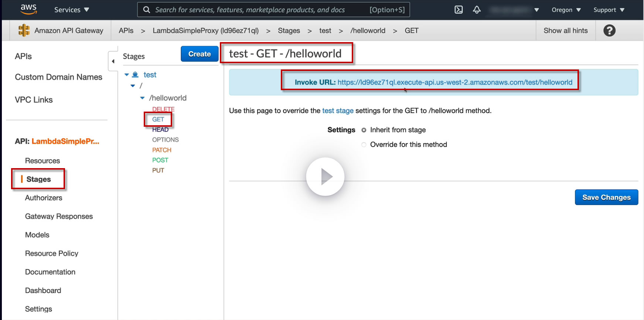Screen dimensions: 644x320
Task: Click the /helloworld breadcrumb link
Action: point(368,31)
